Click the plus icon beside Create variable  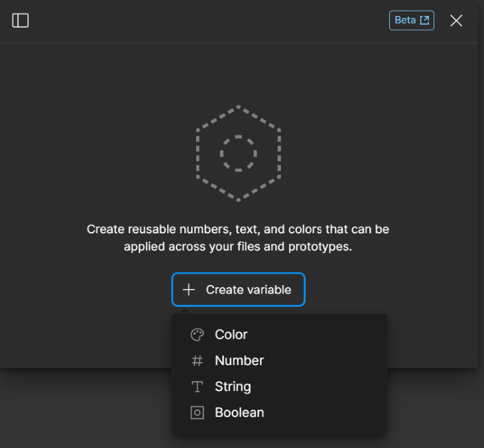(x=189, y=290)
